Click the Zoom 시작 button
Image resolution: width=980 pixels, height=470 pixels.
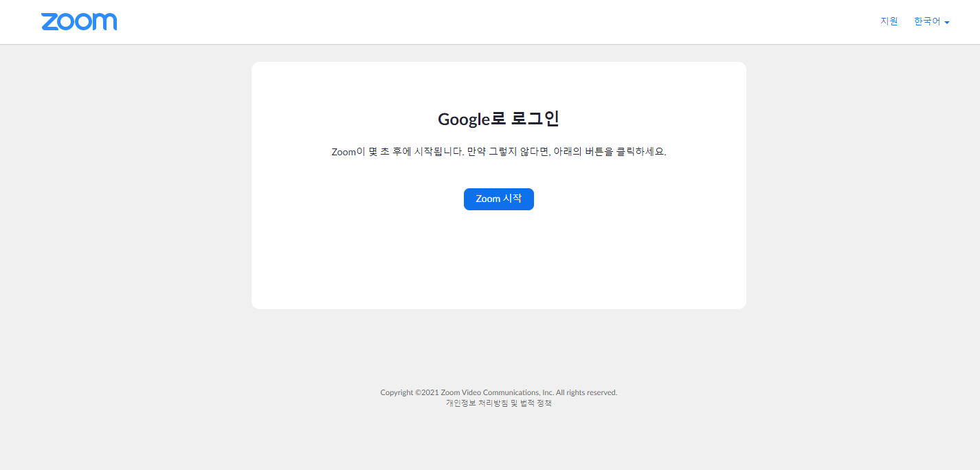499,199
